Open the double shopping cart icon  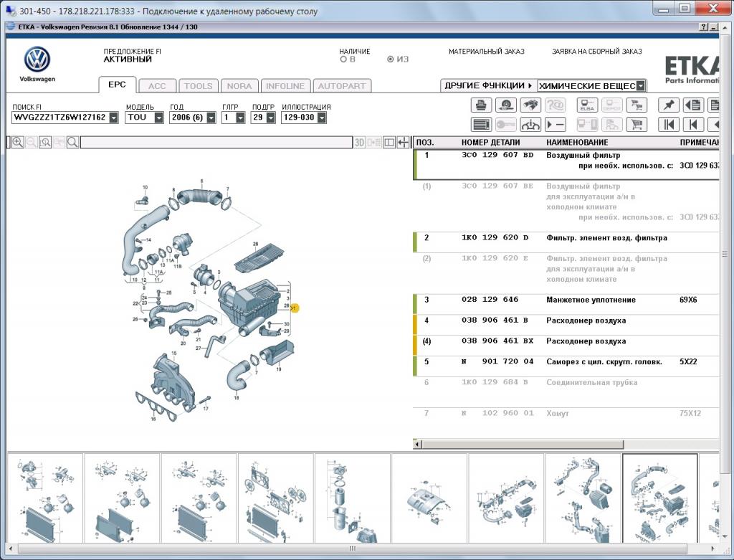(x=637, y=105)
